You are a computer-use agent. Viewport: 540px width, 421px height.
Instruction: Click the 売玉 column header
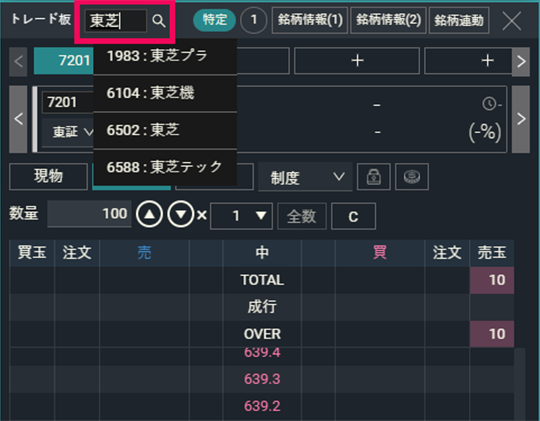(492, 253)
